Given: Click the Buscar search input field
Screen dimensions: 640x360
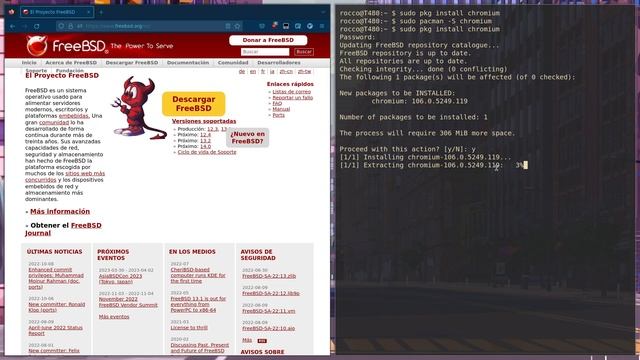Looking at the screenshot, I should (x=265, y=52).
